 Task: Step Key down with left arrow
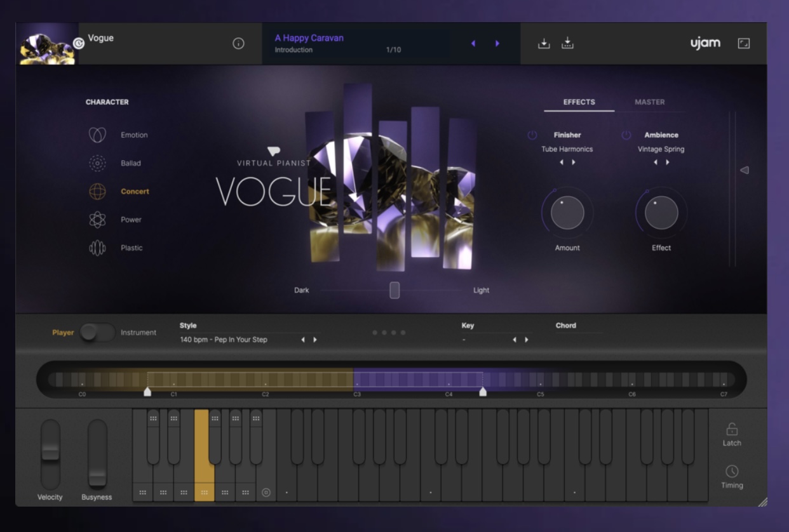tap(515, 340)
